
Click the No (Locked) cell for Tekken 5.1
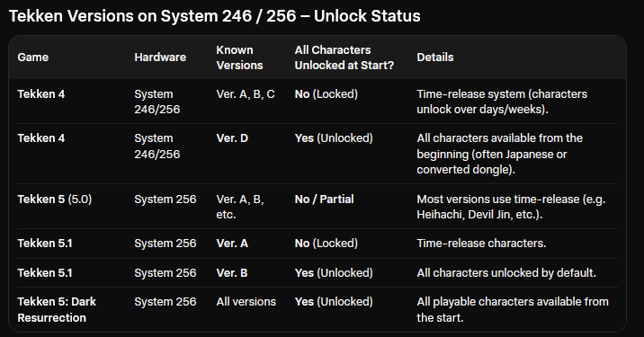point(326,243)
